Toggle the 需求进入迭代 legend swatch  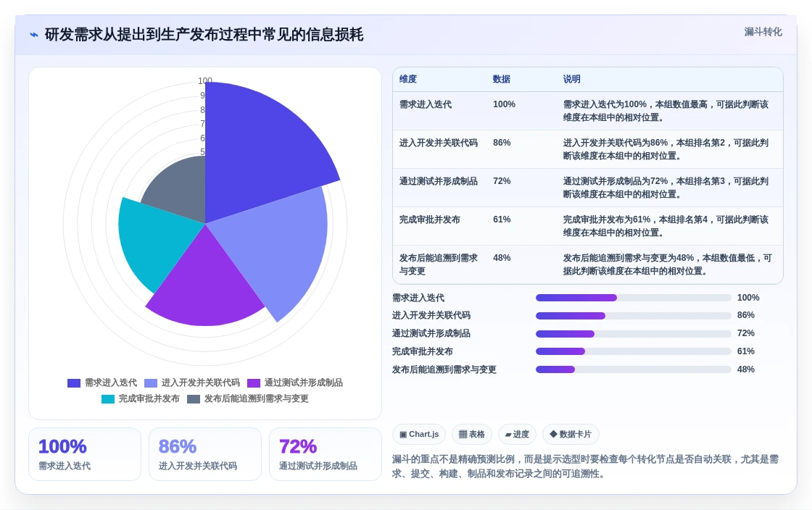coord(74,382)
